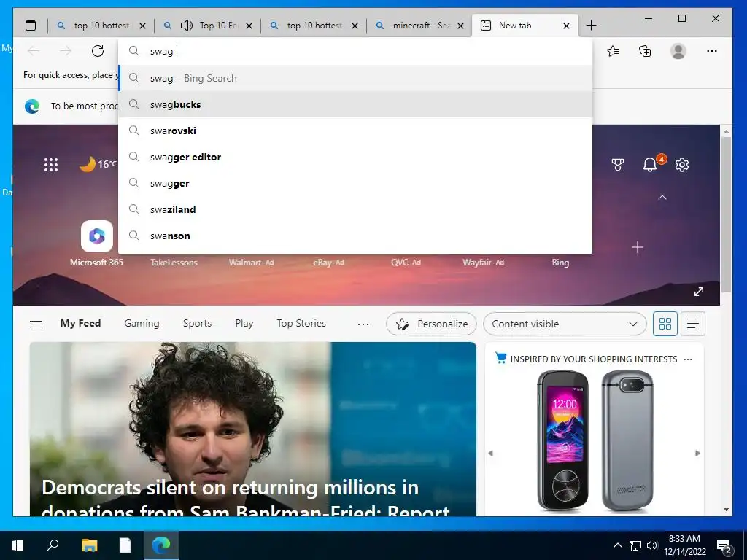Screen dimensions: 747x560
Task: Open the QVC ad quick link
Action: pyautogui.click(x=406, y=262)
